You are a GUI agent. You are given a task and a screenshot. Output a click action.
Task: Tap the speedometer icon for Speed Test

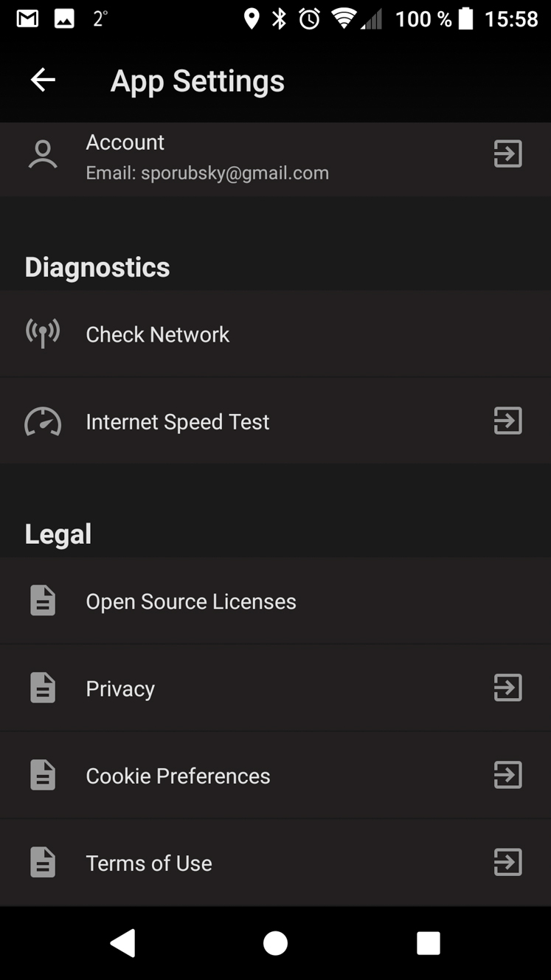click(43, 421)
